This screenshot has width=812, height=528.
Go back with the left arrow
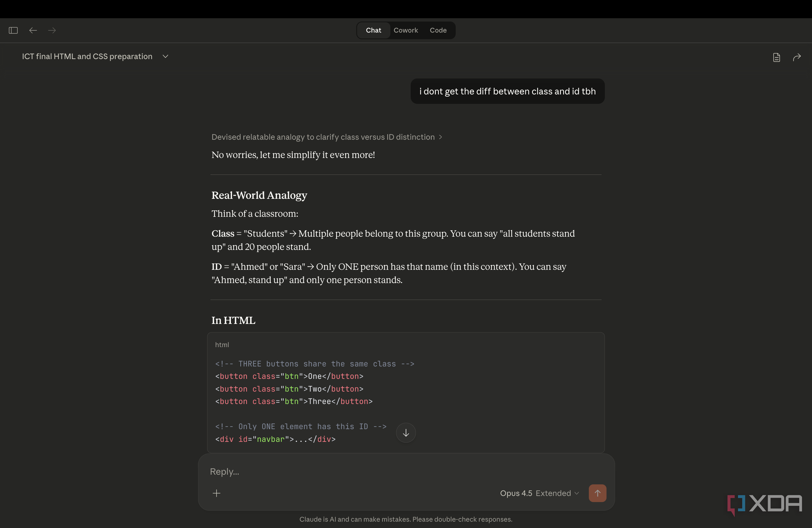click(33, 30)
